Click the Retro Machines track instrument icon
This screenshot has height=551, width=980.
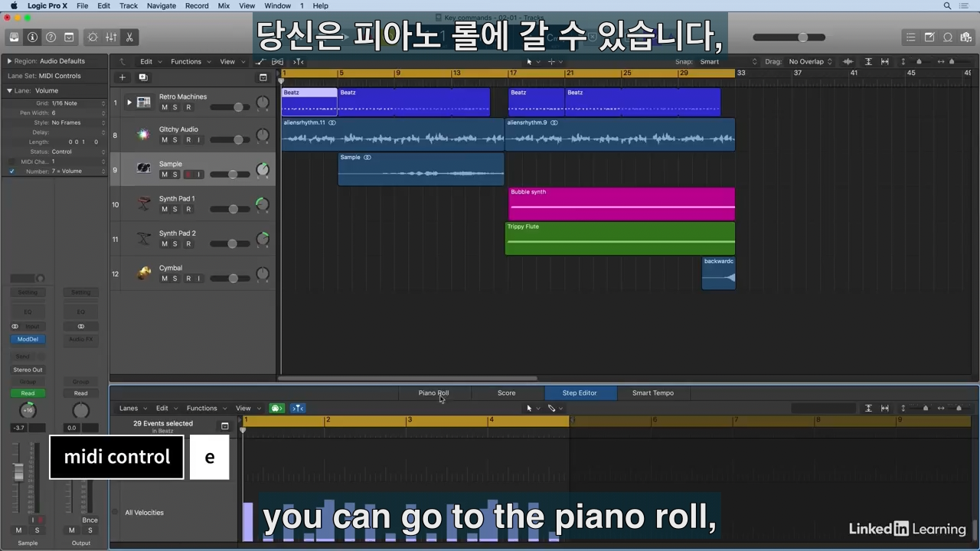click(143, 102)
